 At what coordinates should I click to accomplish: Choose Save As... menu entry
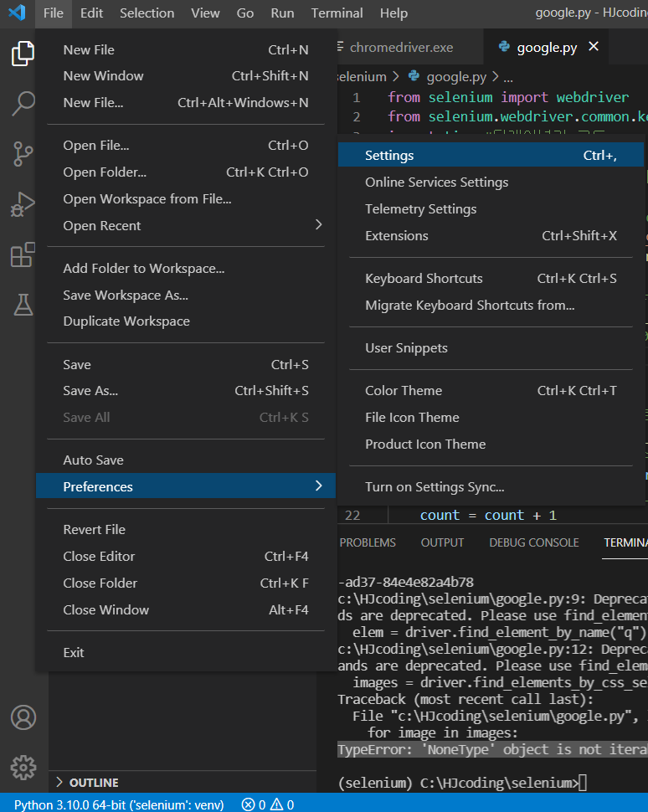(185, 390)
